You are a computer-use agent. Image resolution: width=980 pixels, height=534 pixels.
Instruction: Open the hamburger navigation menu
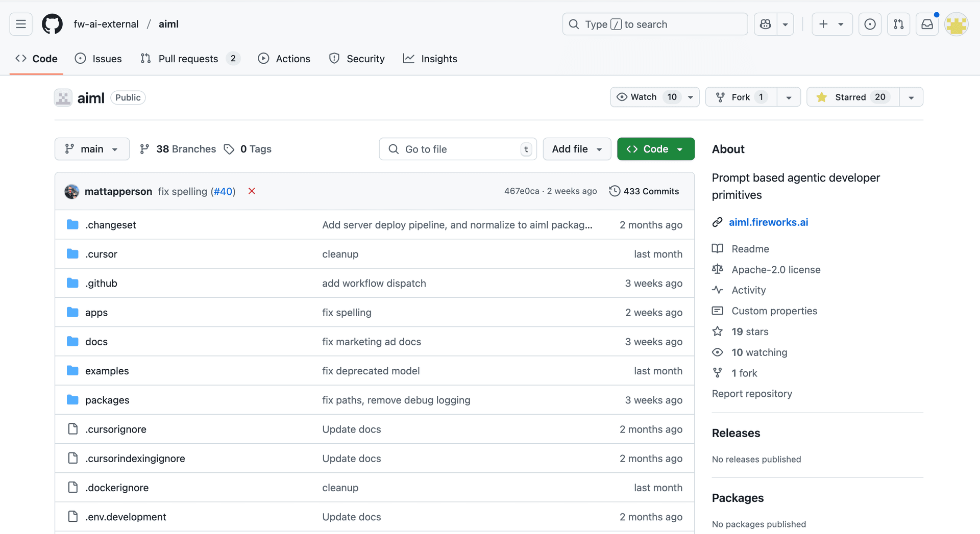[21, 24]
